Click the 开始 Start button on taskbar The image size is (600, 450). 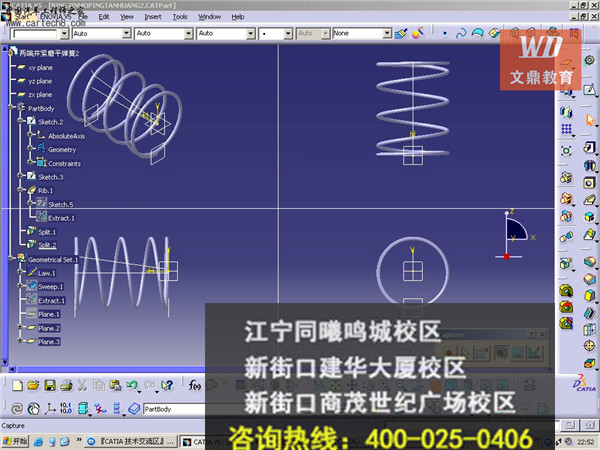point(15,442)
